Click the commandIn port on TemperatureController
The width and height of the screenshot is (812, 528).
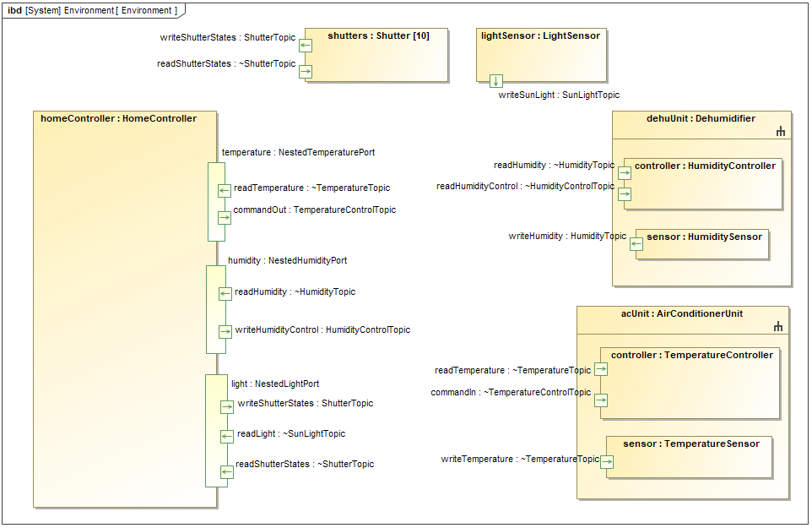pyautogui.click(x=601, y=400)
